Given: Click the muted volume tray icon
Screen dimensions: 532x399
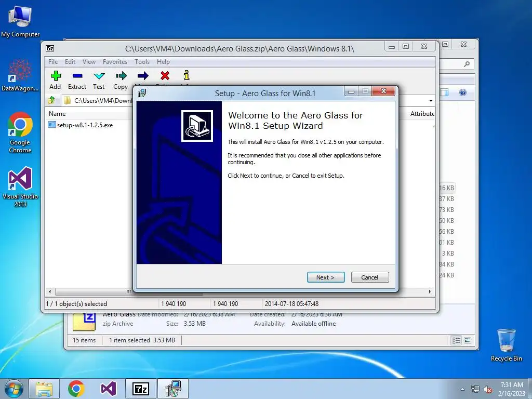Looking at the screenshot, I should [x=488, y=390].
